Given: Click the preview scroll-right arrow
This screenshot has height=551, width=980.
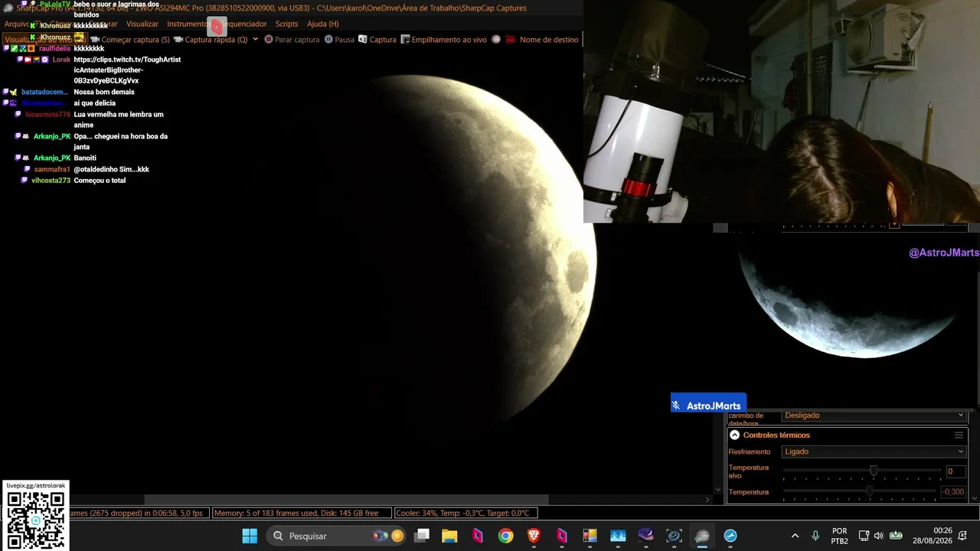Looking at the screenshot, I should (x=708, y=500).
